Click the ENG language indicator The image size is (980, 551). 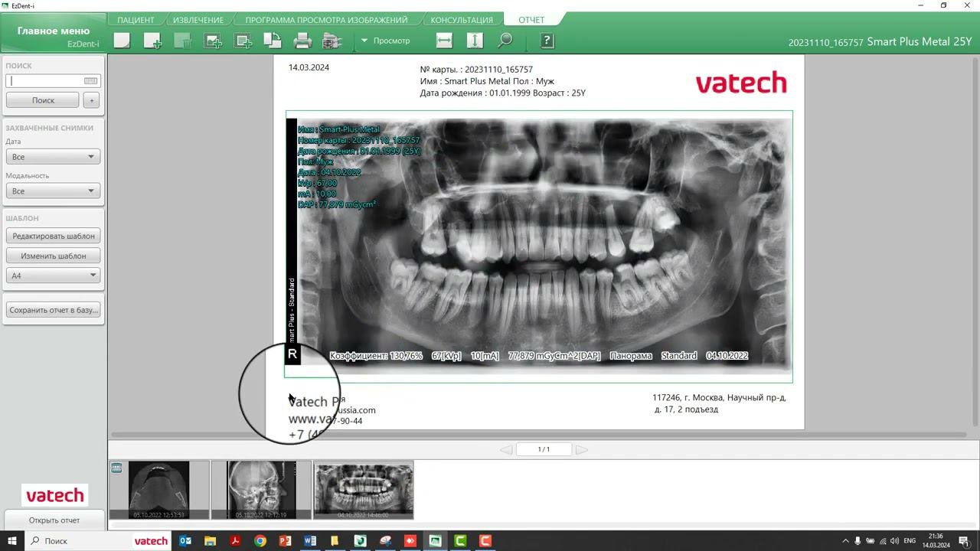(x=910, y=541)
